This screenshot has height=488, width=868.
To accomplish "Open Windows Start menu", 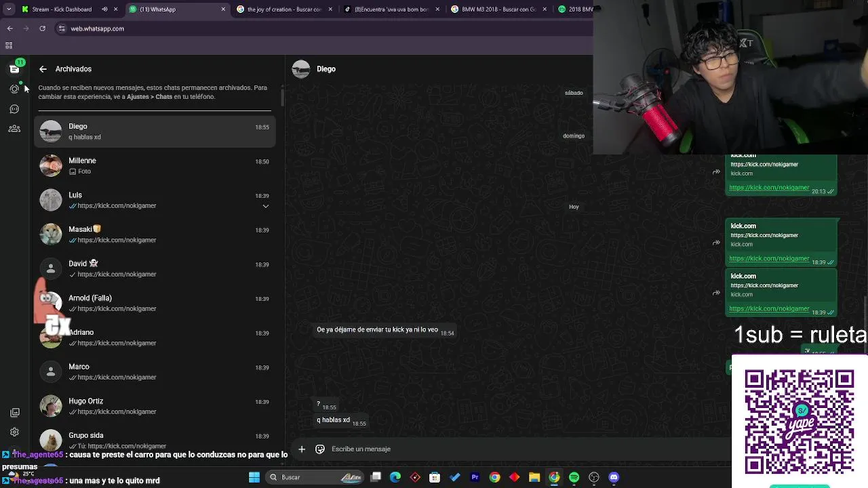I will tap(254, 477).
